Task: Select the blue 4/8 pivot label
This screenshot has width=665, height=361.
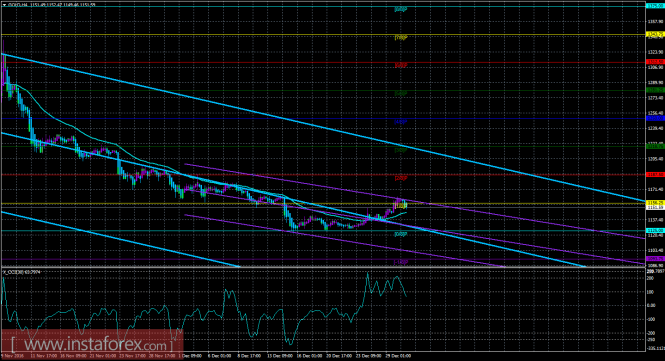Action: coord(401,122)
